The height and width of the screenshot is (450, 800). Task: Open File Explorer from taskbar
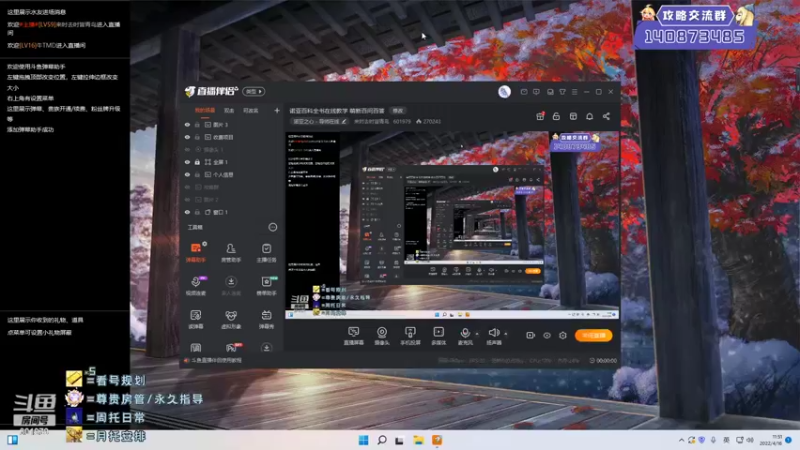[418, 440]
